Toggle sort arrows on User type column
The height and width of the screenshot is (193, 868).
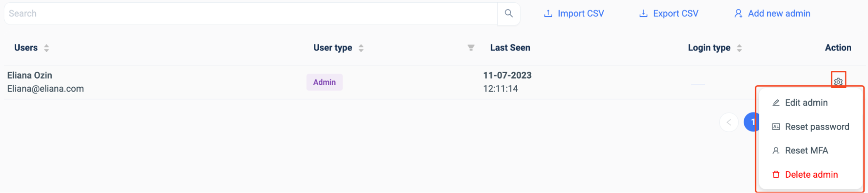click(361, 48)
